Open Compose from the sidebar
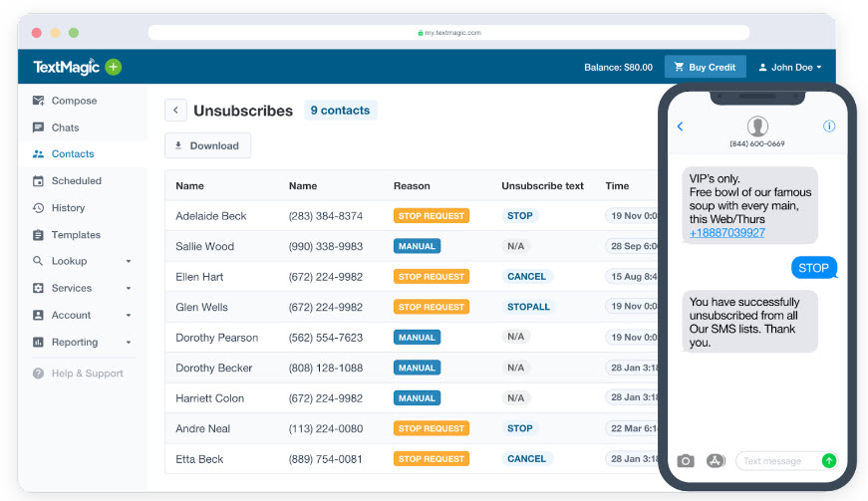The height and width of the screenshot is (501, 868). (x=74, y=101)
